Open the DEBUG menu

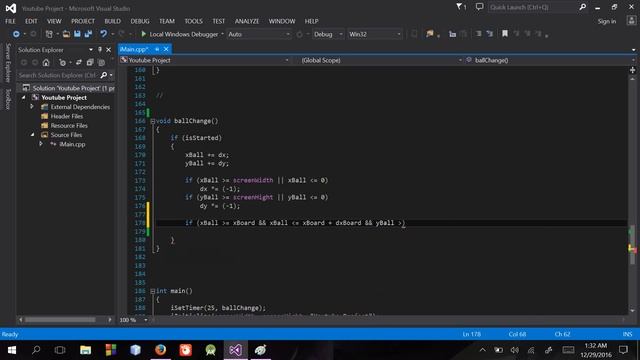click(140, 21)
